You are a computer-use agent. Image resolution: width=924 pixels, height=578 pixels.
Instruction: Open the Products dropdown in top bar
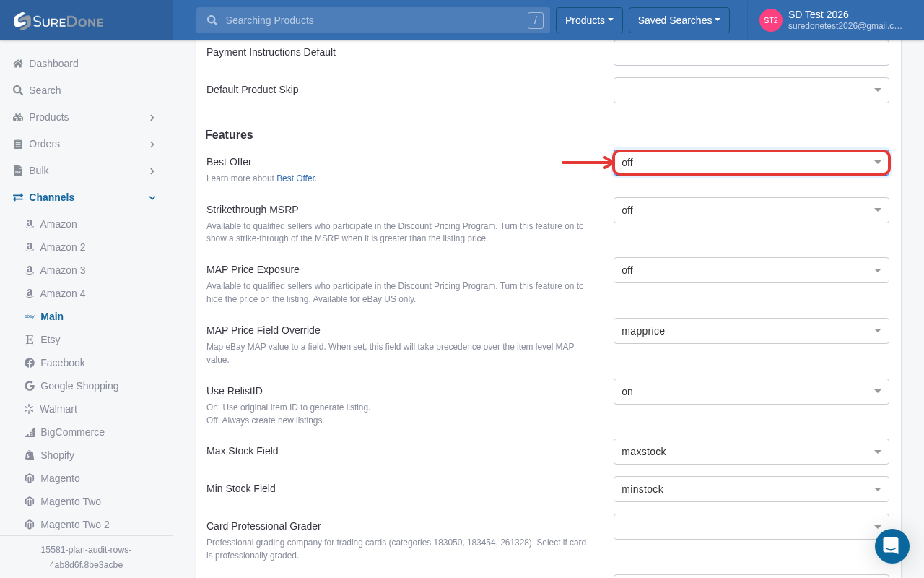[x=589, y=20]
